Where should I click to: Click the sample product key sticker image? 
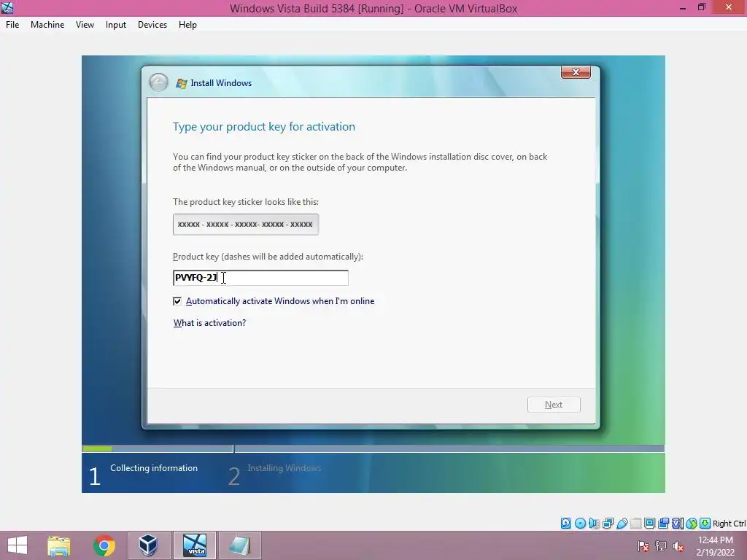245,225
